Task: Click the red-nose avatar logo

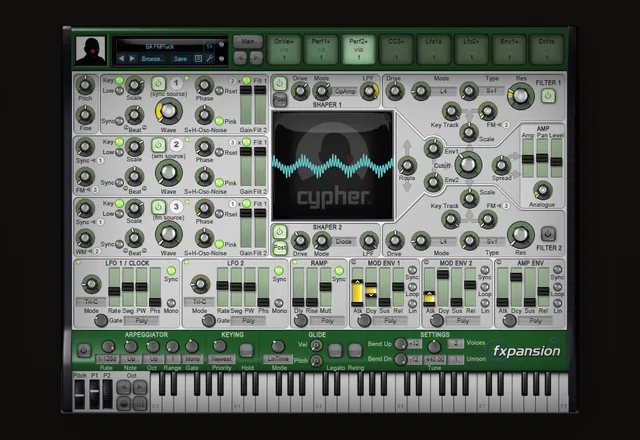Action: pyautogui.click(x=91, y=50)
